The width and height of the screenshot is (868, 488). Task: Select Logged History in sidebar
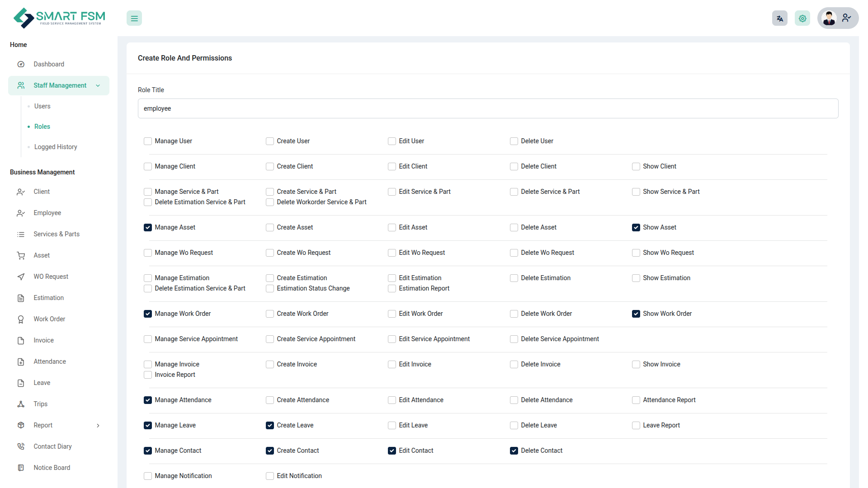[56, 147]
